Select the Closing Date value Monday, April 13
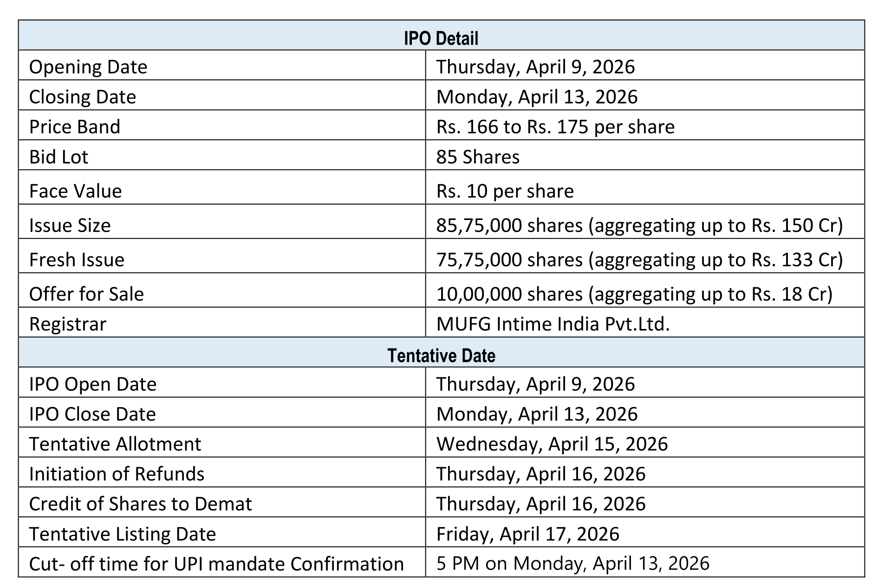 click(x=537, y=97)
